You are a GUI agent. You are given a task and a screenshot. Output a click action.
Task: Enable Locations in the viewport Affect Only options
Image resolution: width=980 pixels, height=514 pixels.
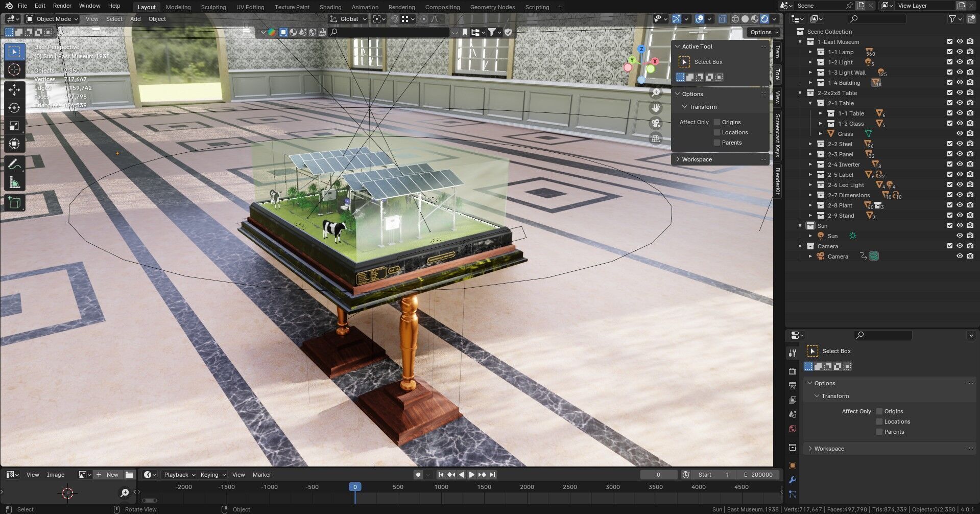coord(717,132)
